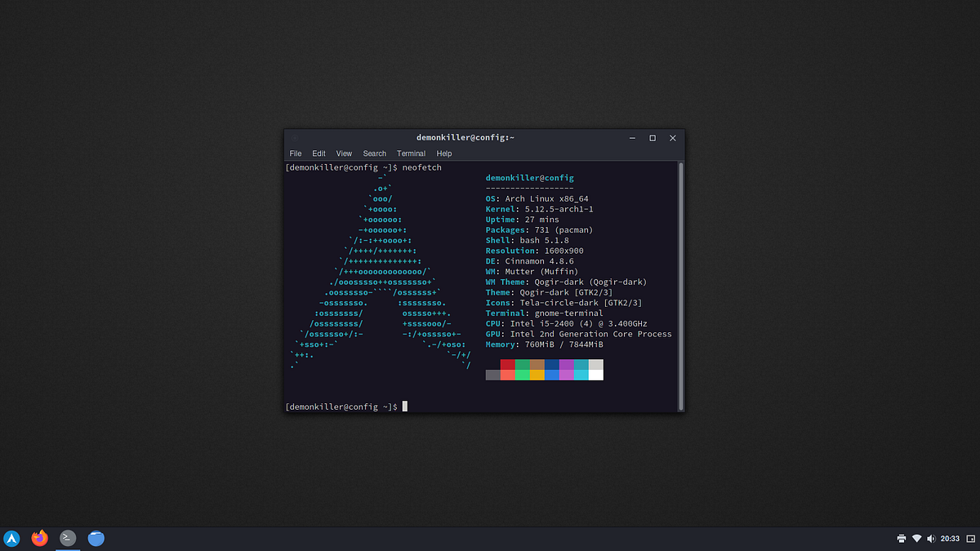Image resolution: width=980 pixels, height=551 pixels.
Task: Open the file manager from the taskbar
Action: tap(96, 538)
